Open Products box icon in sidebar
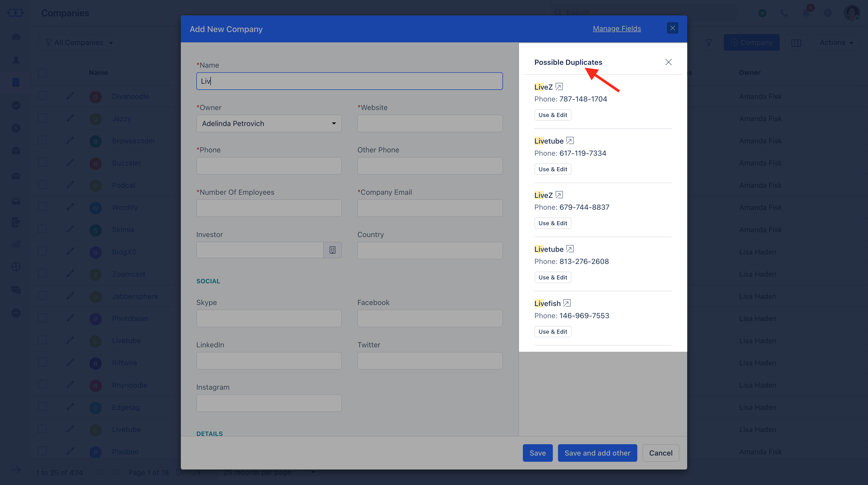Screen dimensions: 868x485 16,151
